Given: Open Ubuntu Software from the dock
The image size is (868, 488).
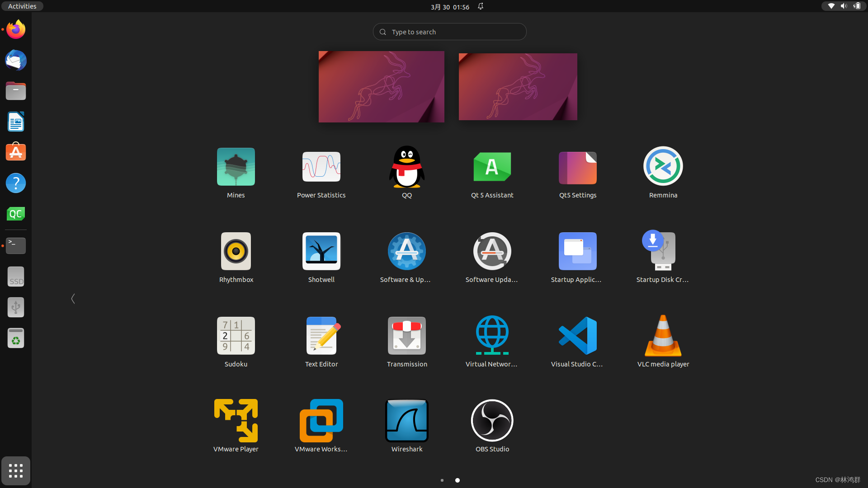Looking at the screenshot, I should 16,152.
